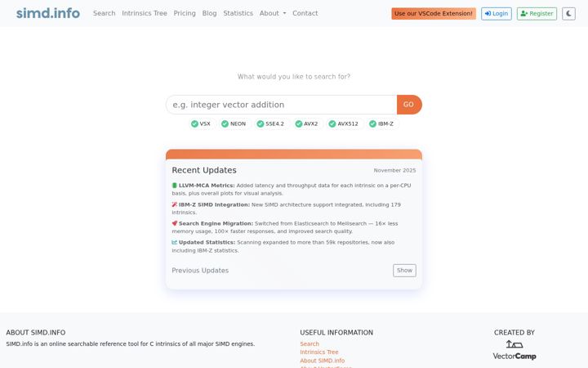The width and height of the screenshot is (588, 368).
Task: Click the footer Intrinsics Tree link
Action: [x=319, y=352]
